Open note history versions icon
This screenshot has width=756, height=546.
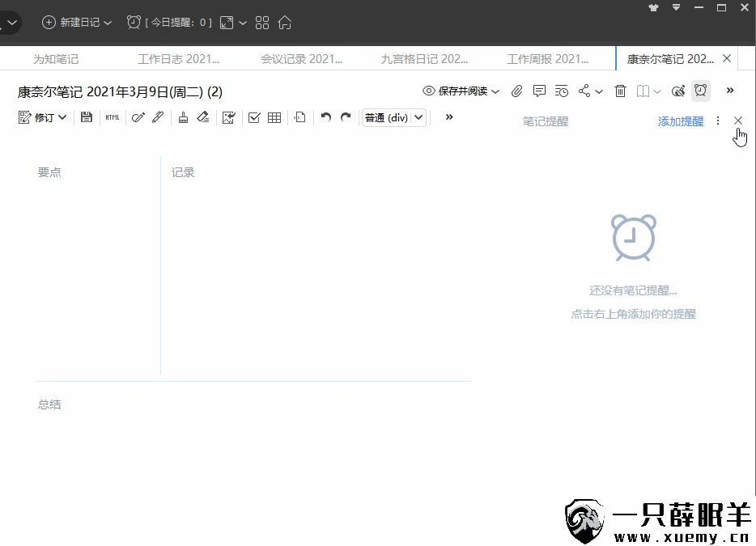point(561,91)
